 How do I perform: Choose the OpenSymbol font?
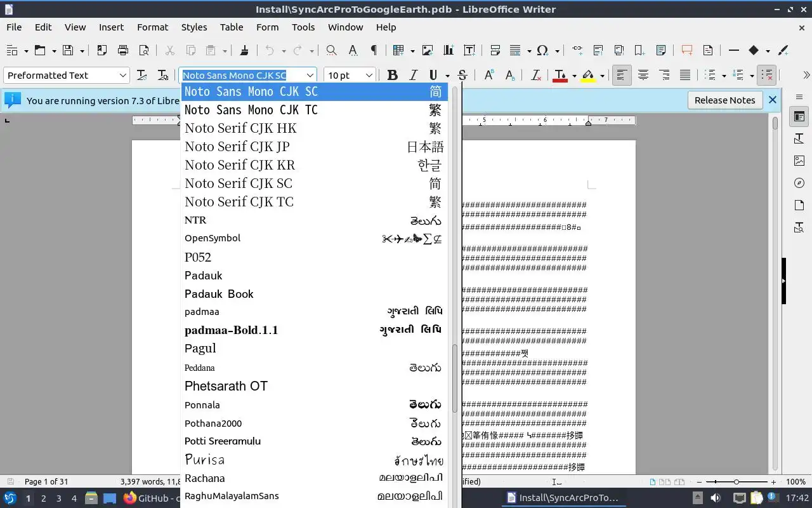pyautogui.click(x=314, y=238)
